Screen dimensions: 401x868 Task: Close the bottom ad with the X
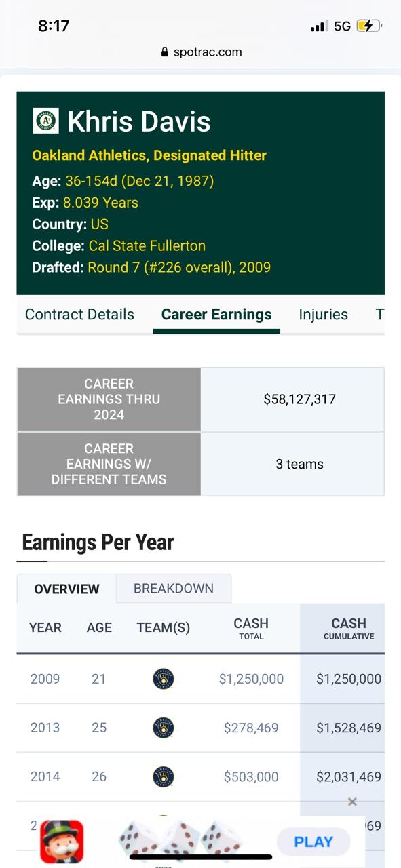[x=352, y=802]
